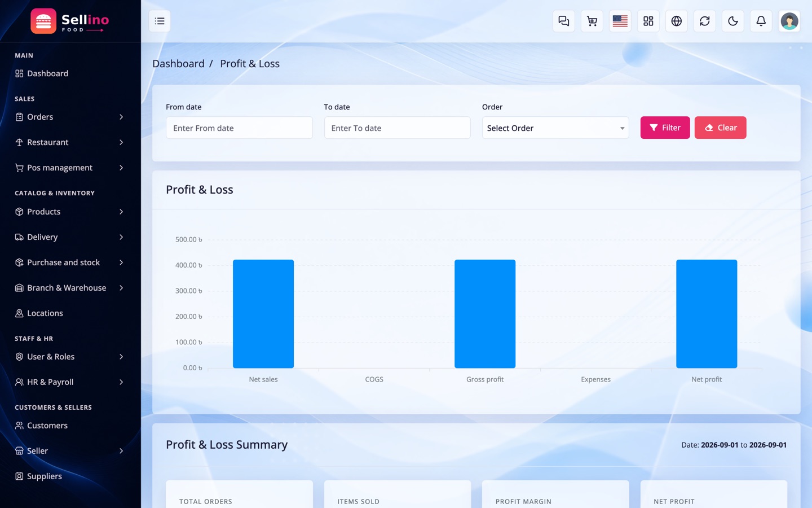The width and height of the screenshot is (812, 508).
Task: Expand the Pos management chevron
Action: click(x=121, y=168)
